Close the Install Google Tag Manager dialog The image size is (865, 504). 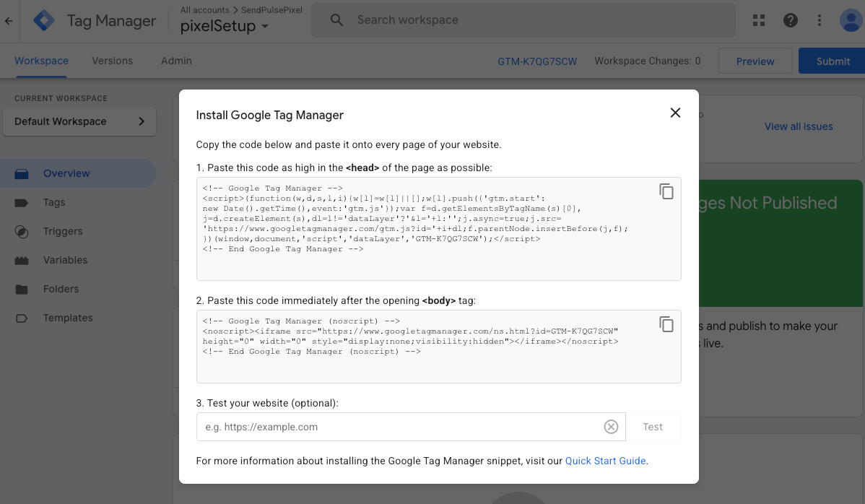(x=675, y=113)
